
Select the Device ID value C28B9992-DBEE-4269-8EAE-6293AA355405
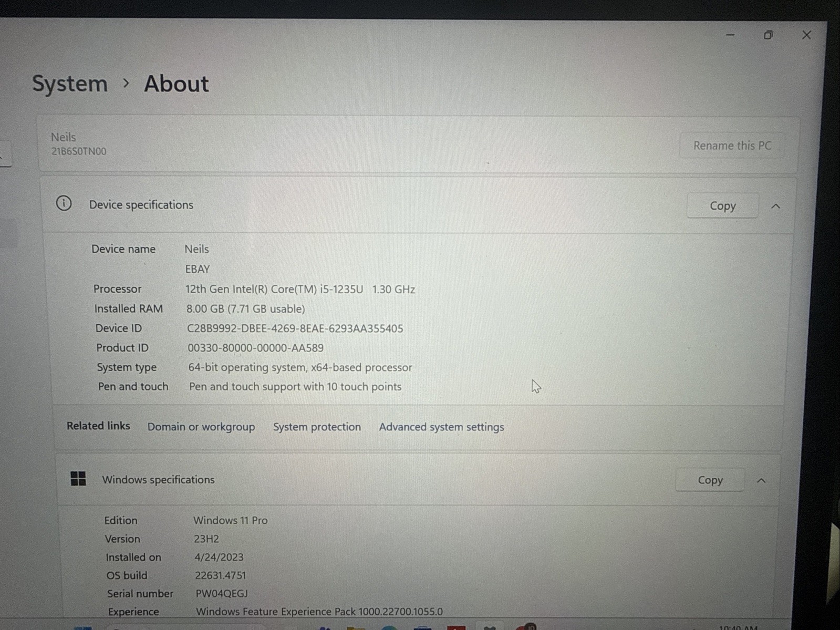(295, 329)
